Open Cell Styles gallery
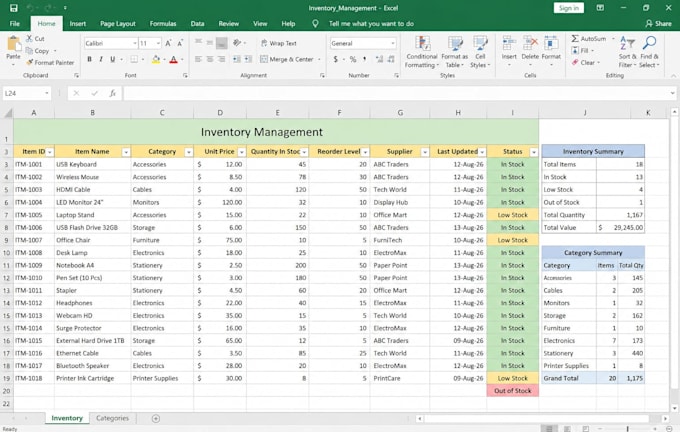The image size is (680, 432). pos(480,52)
